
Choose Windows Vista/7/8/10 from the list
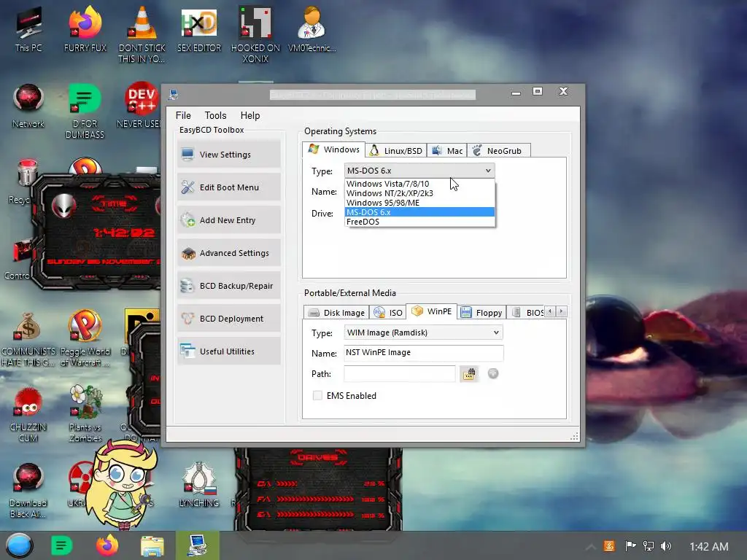click(x=419, y=184)
